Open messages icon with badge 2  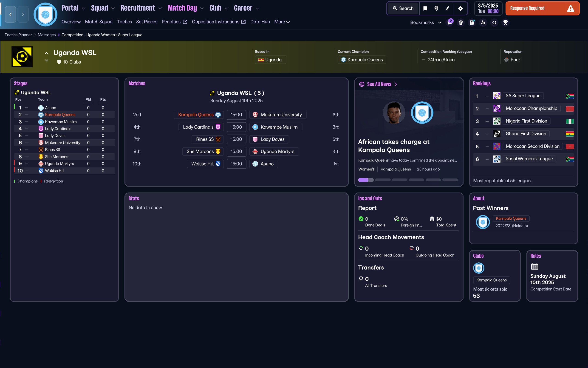click(450, 22)
